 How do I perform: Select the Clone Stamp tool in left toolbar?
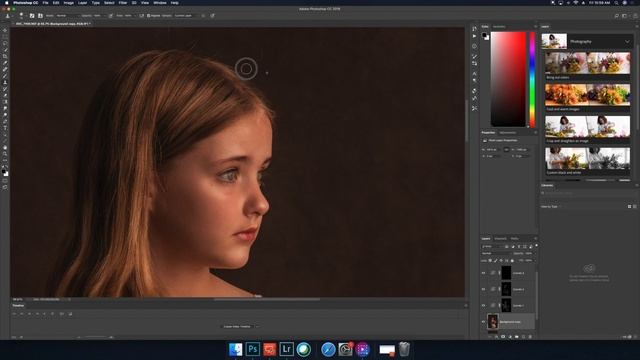[x=5, y=82]
